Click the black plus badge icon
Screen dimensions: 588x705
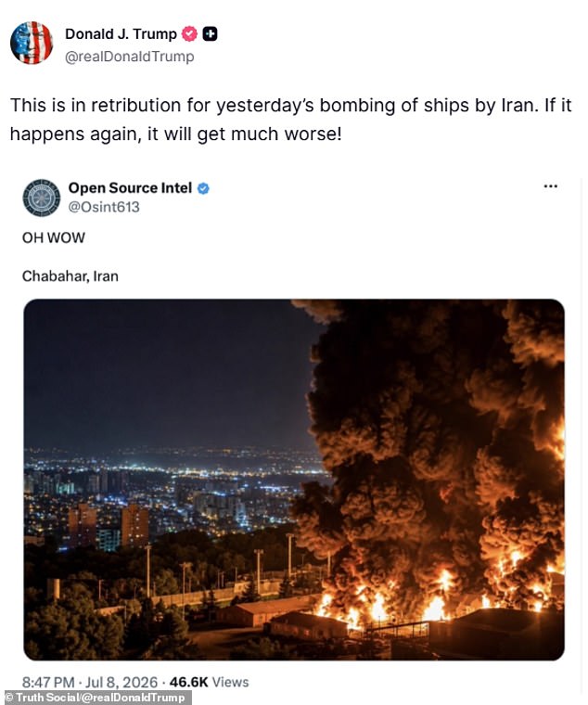(210, 34)
